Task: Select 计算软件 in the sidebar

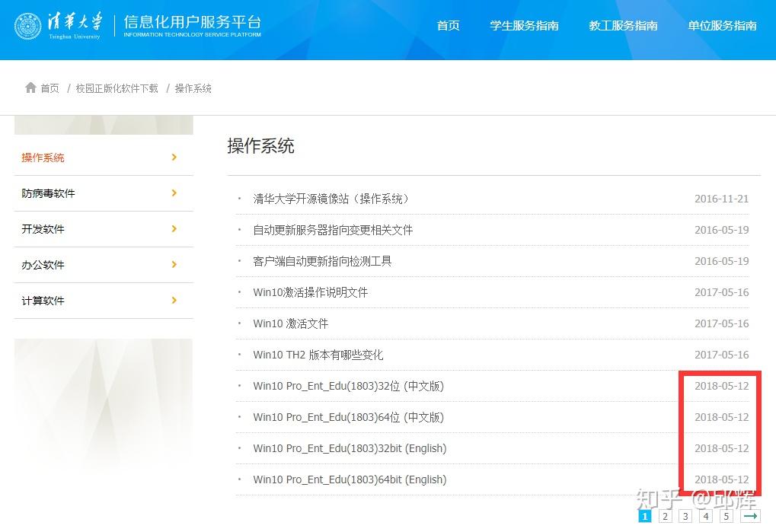Action: (43, 301)
